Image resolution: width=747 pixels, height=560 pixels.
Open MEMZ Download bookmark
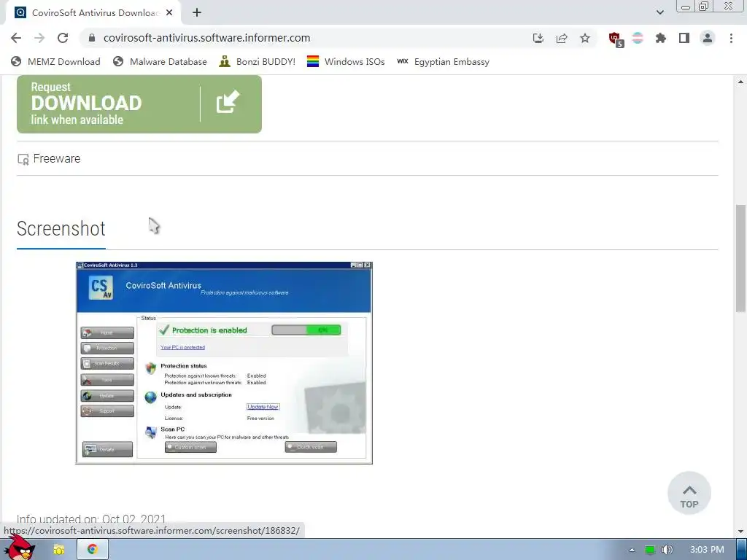55,61
